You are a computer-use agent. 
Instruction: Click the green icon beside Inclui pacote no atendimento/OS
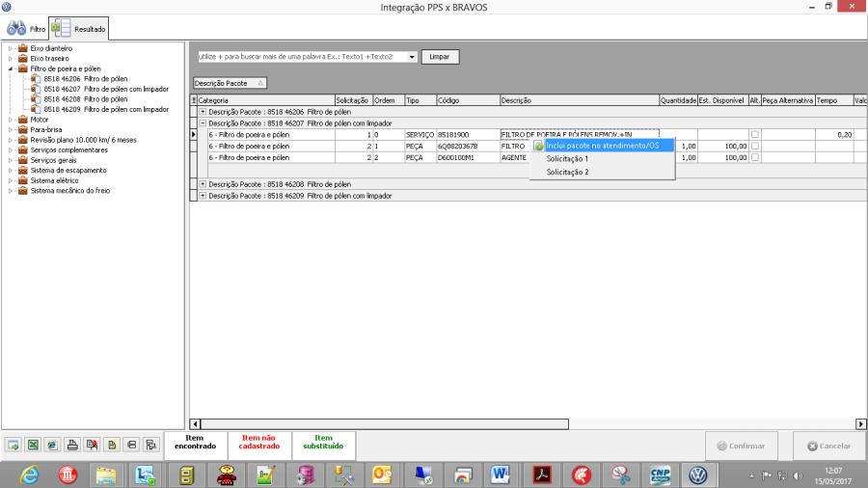(538, 146)
